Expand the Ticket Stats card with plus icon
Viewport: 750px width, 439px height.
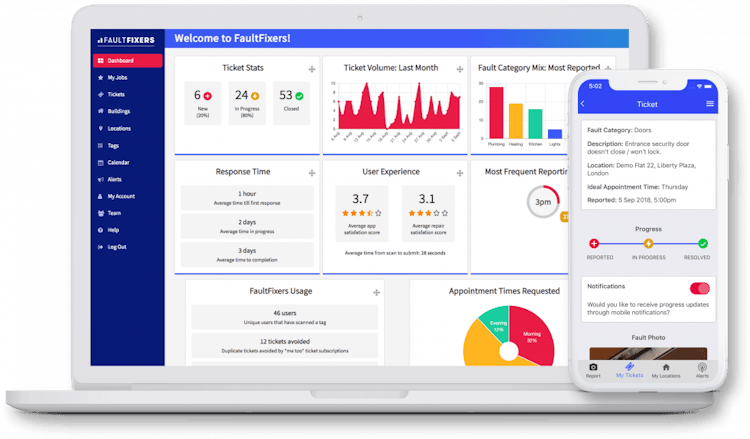coord(312,69)
